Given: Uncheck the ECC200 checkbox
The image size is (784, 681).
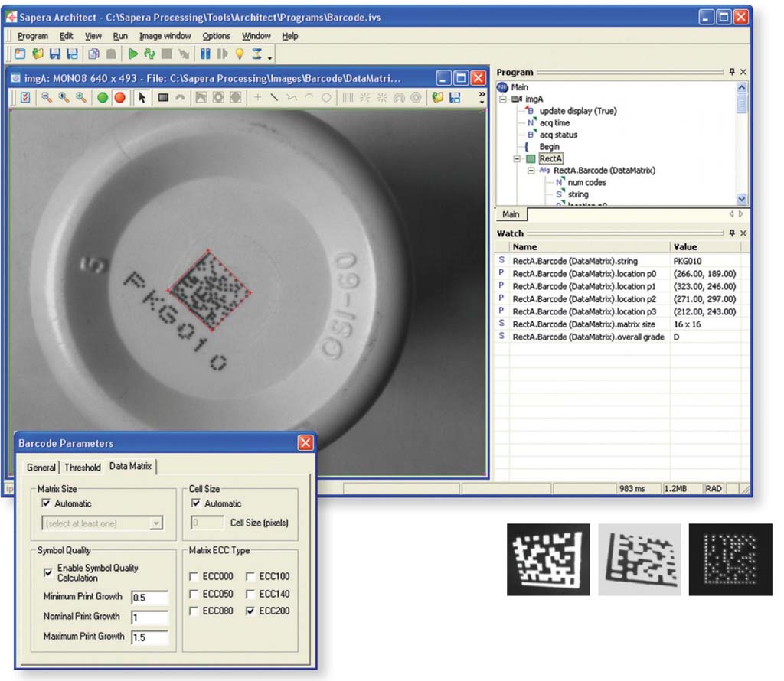Looking at the screenshot, I should coord(250,611).
